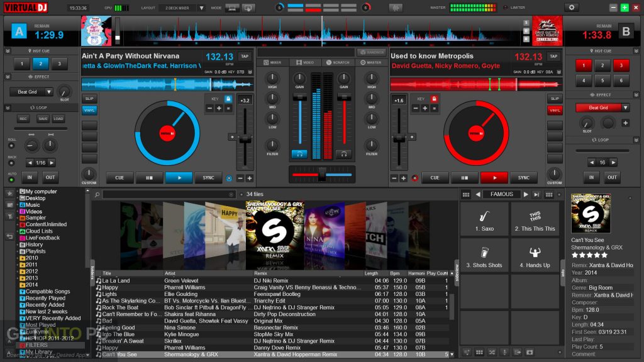The image size is (644, 362).
Task: Open the 2014 folder in the tree
Action: pyautogui.click(x=31, y=285)
